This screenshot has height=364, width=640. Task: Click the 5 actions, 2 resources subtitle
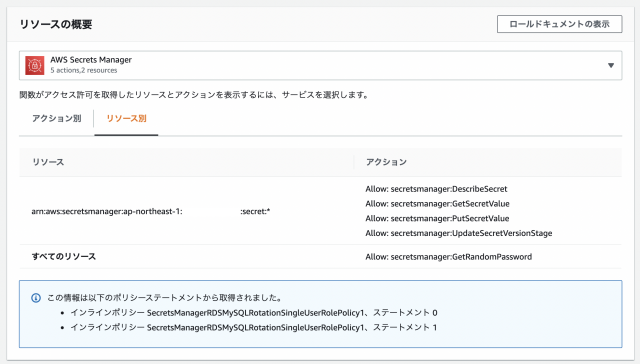[84, 70]
